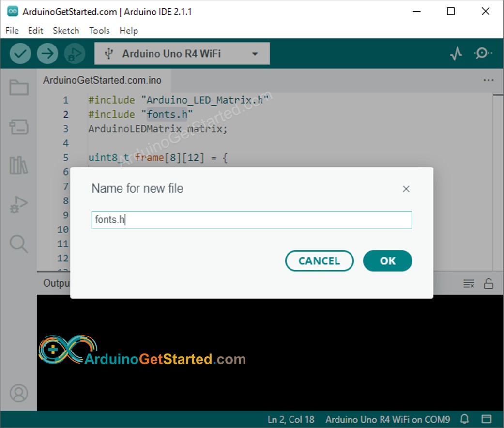504x428 pixels.
Task: Start debugging with the debug toolbar icon
Action: 75,54
